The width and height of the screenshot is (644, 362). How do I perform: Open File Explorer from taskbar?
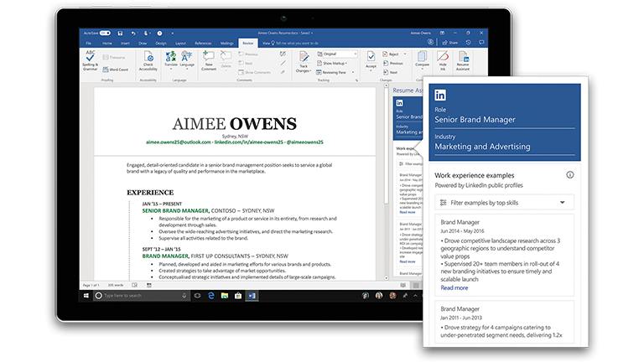[x=225, y=296]
